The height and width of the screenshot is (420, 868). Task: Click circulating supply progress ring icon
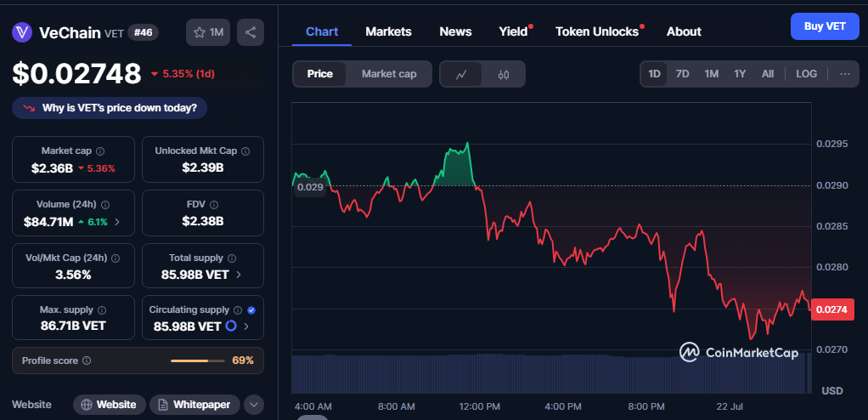click(x=231, y=326)
